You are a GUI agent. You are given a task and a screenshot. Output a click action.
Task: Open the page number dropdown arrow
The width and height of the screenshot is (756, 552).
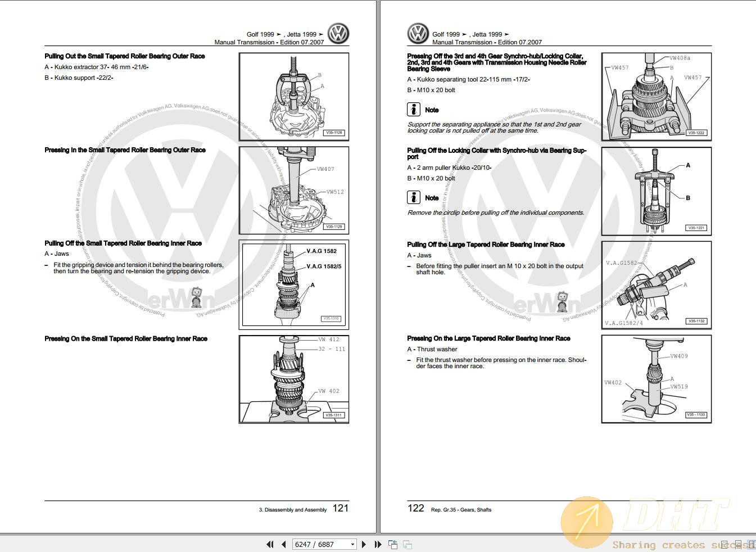pyautogui.click(x=352, y=544)
